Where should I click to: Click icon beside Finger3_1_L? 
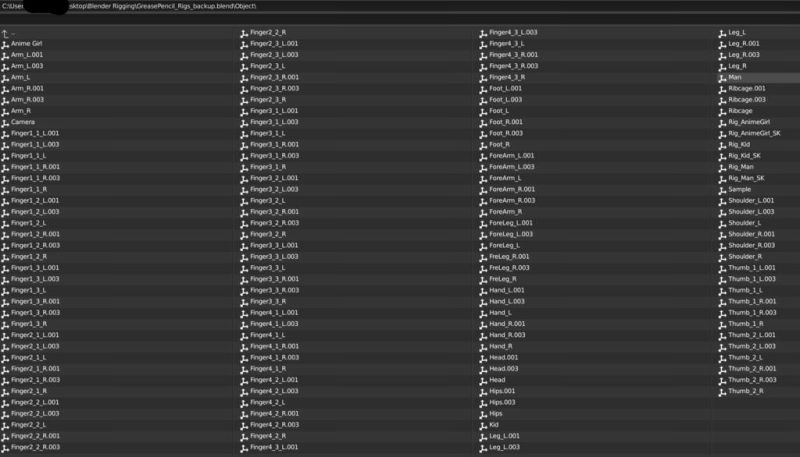tap(244, 134)
